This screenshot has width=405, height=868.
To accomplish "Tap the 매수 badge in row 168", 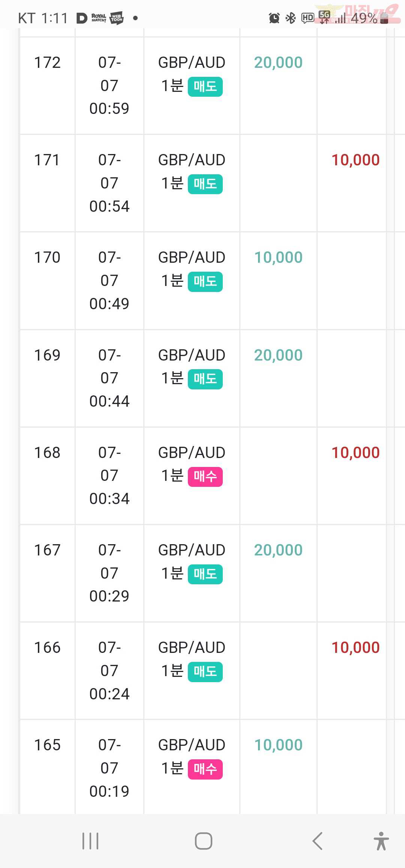I will (205, 477).
